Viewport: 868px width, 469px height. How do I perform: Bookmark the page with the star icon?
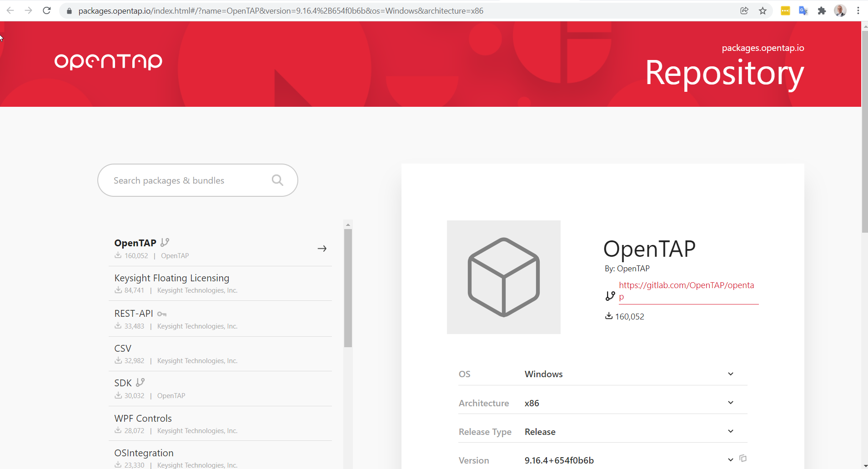click(763, 10)
